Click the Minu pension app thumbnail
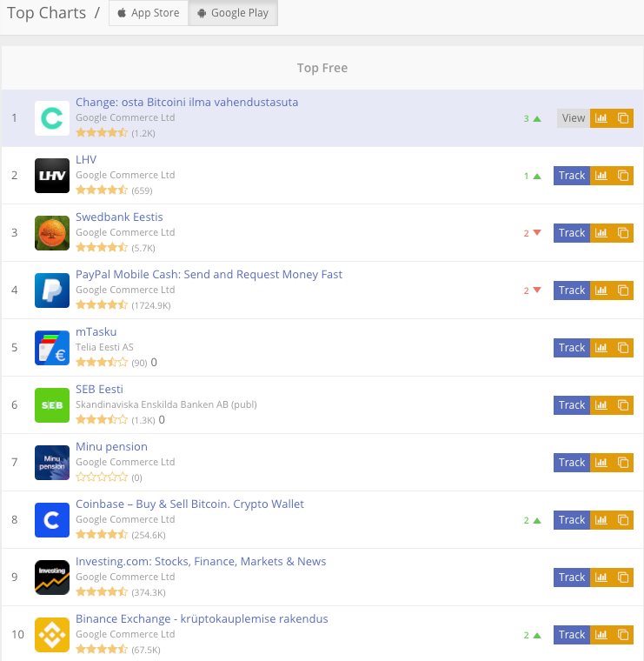This screenshot has width=644, height=661. click(x=52, y=463)
